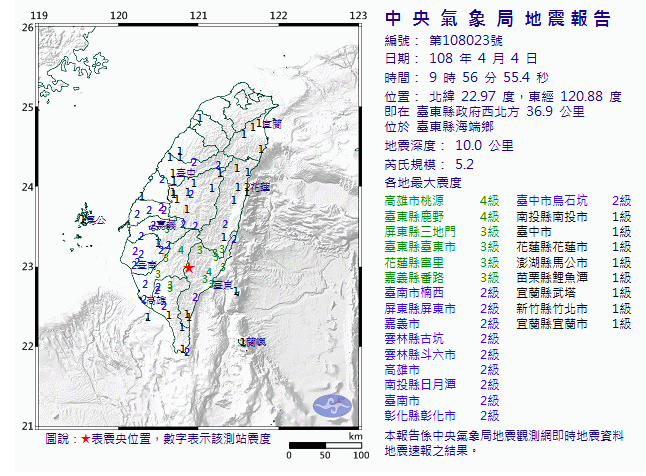Select the depth line 地震深度 10.0 公里

449,145
